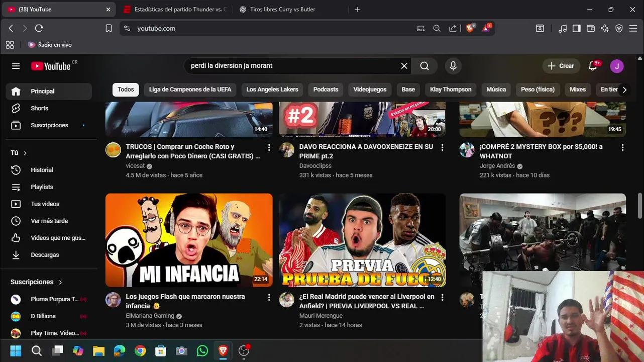This screenshot has height=362, width=644.
Task: Reload the page with refresh icon
Action: click(x=39, y=29)
